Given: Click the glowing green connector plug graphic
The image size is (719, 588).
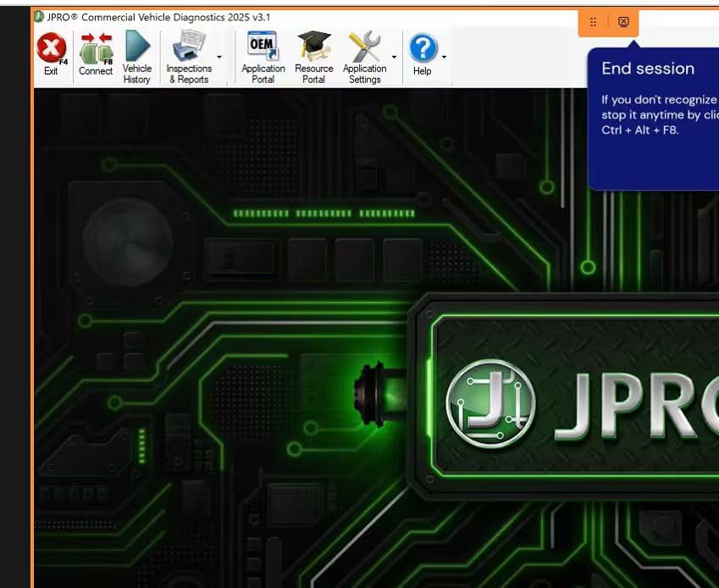Looking at the screenshot, I should (x=373, y=395).
